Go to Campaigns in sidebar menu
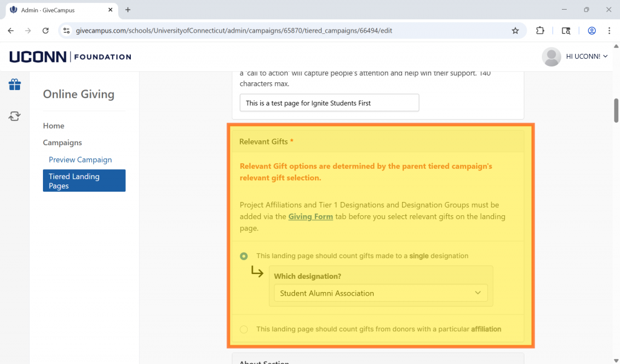This screenshot has width=620, height=364. pyautogui.click(x=62, y=143)
